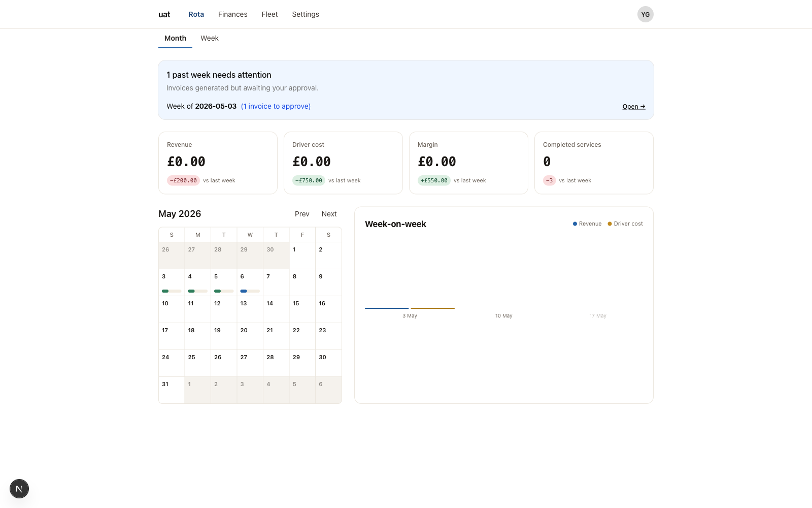Open the Finances section
This screenshot has width=812, height=508.
(x=233, y=14)
